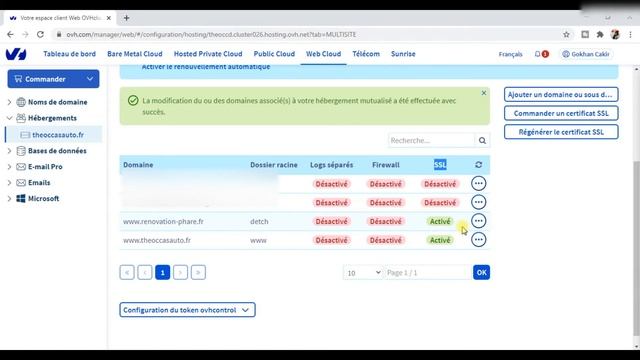Dismiss the green success message
Viewport: 640px width, 360px height.
pos(484,93)
